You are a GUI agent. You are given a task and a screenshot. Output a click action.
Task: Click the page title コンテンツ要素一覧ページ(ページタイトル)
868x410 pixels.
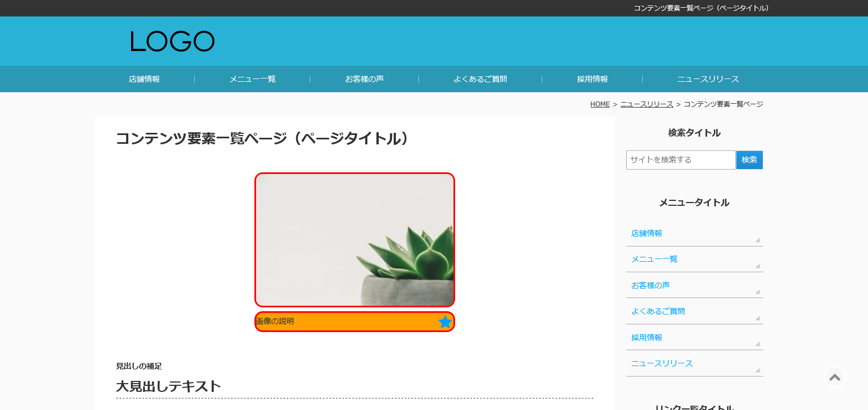click(262, 138)
